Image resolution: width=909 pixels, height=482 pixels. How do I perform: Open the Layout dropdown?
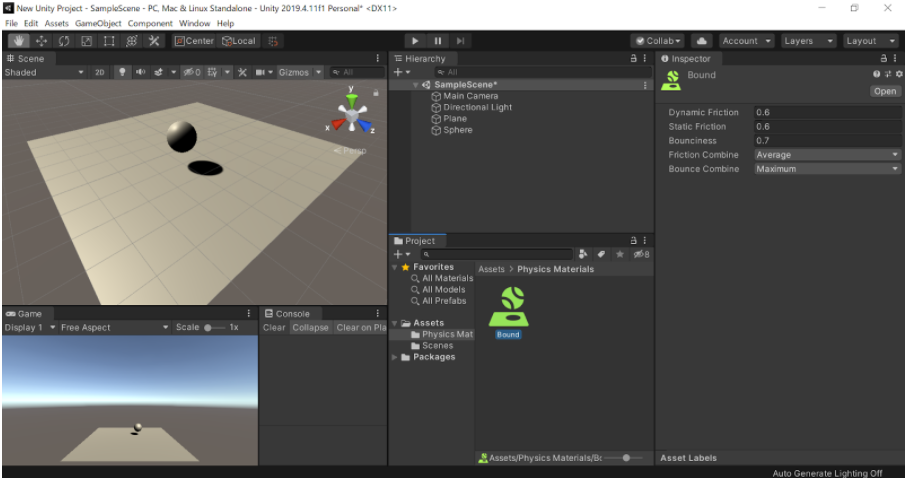[870, 41]
